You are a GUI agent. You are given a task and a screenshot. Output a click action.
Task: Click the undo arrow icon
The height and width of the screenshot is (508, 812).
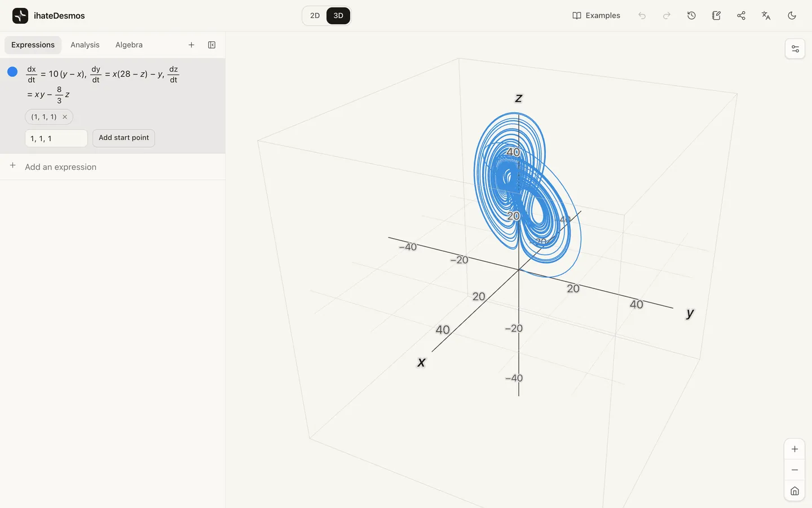click(x=642, y=16)
